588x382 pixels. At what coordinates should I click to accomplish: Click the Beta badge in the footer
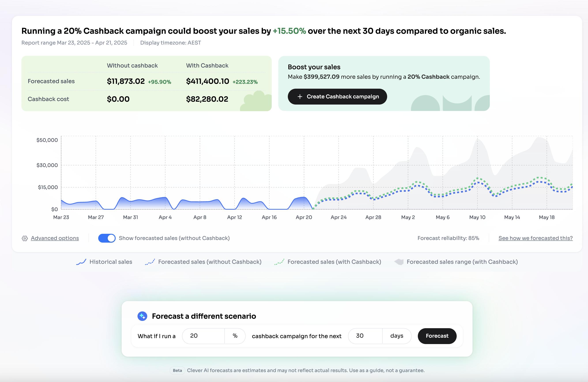pos(177,370)
